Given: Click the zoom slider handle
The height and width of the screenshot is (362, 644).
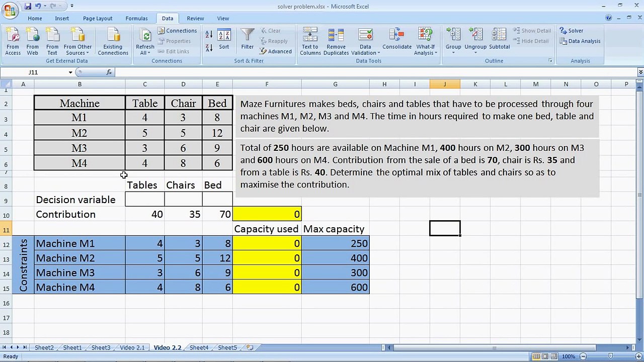Looking at the screenshot, I should (611, 356).
